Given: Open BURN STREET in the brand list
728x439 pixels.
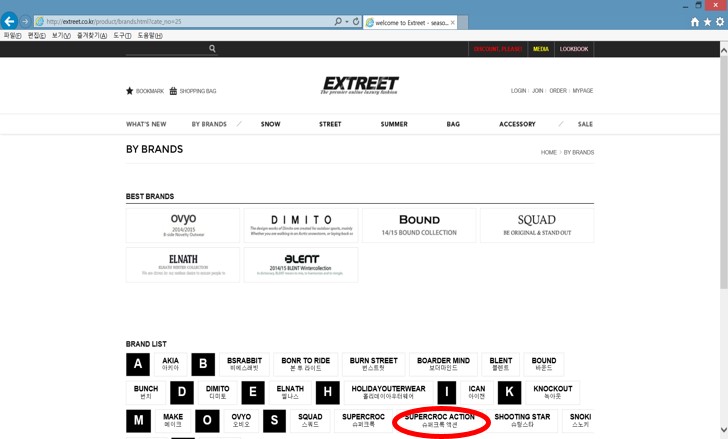Looking at the screenshot, I should [x=374, y=364].
